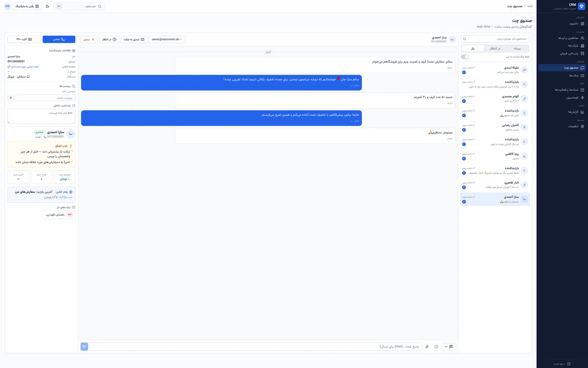Click the تیکت‌های باز ticket icon
The height and width of the screenshot is (368, 588).
point(73,207)
